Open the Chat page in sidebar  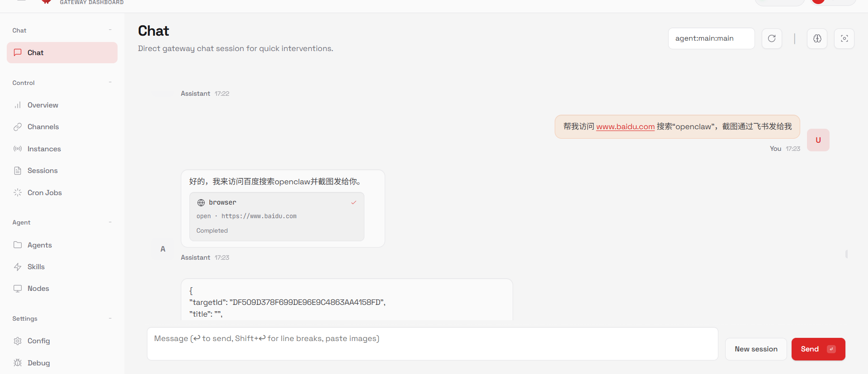[62, 52]
